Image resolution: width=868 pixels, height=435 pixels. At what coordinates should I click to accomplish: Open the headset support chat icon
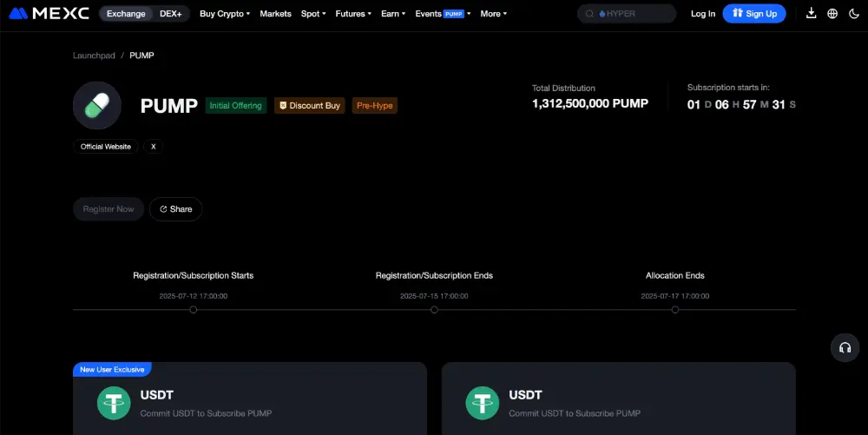pyautogui.click(x=845, y=347)
